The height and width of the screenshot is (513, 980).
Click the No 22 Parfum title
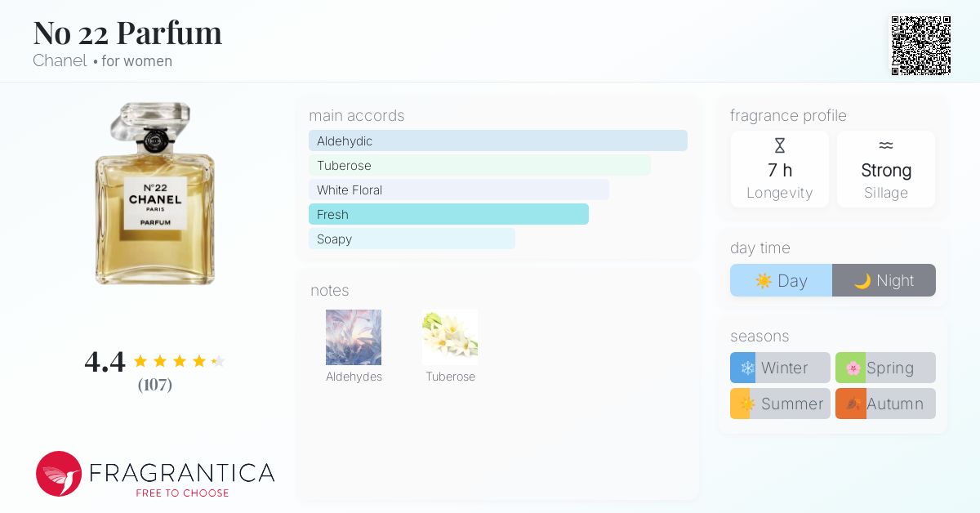click(127, 33)
